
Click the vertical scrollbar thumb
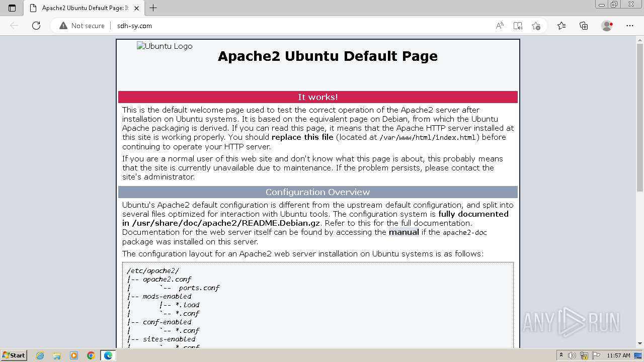640,118
